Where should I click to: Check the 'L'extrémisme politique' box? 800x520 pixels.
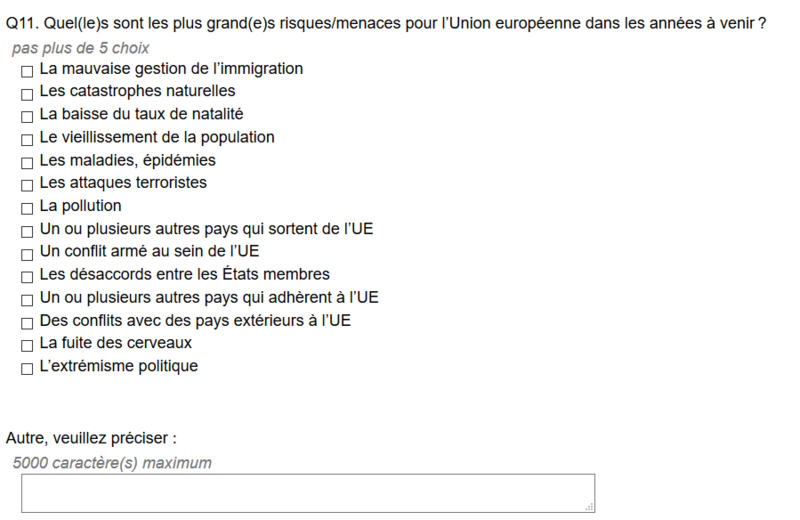27,368
